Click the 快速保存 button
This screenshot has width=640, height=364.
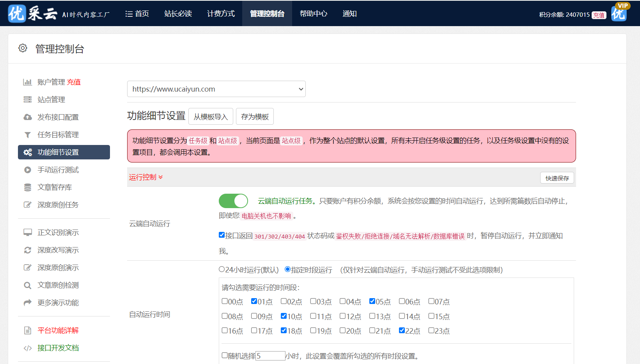(x=557, y=178)
